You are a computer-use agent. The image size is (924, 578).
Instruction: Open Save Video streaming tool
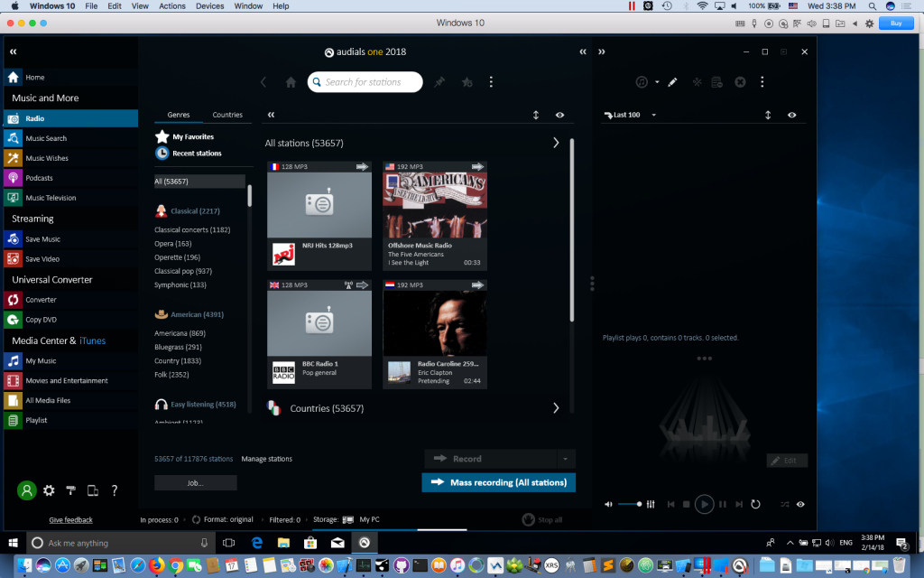[70, 259]
